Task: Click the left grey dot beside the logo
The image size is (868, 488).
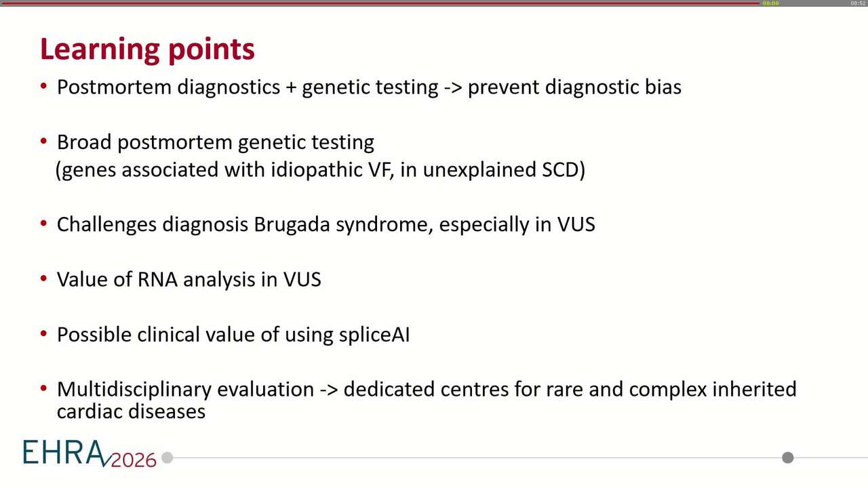Action: pyautogui.click(x=167, y=458)
